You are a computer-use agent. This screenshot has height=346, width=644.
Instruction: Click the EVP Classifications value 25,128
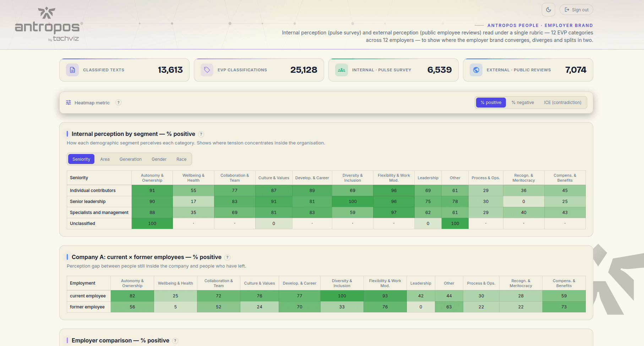[x=304, y=70]
